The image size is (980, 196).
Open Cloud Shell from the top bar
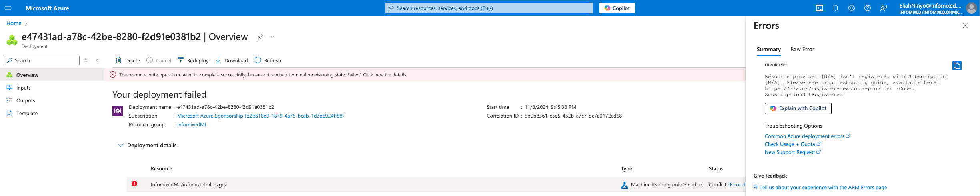coord(820,8)
